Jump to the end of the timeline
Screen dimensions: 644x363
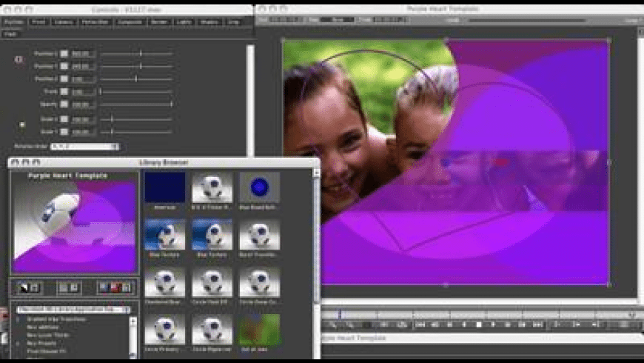(x=537, y=324)
